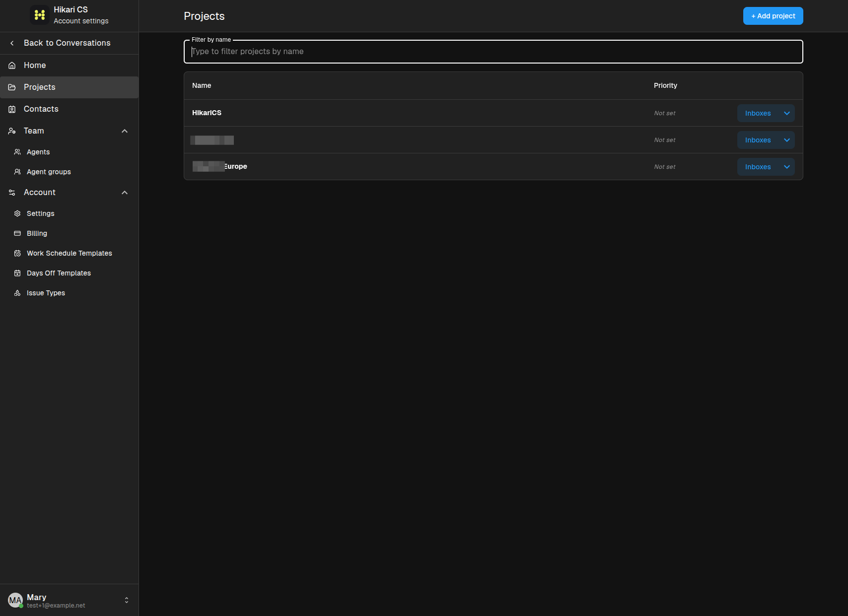The height and width of the screenshot is (616, 848).
Task: Click the Settings gear icon
Action: coord(17,213)
